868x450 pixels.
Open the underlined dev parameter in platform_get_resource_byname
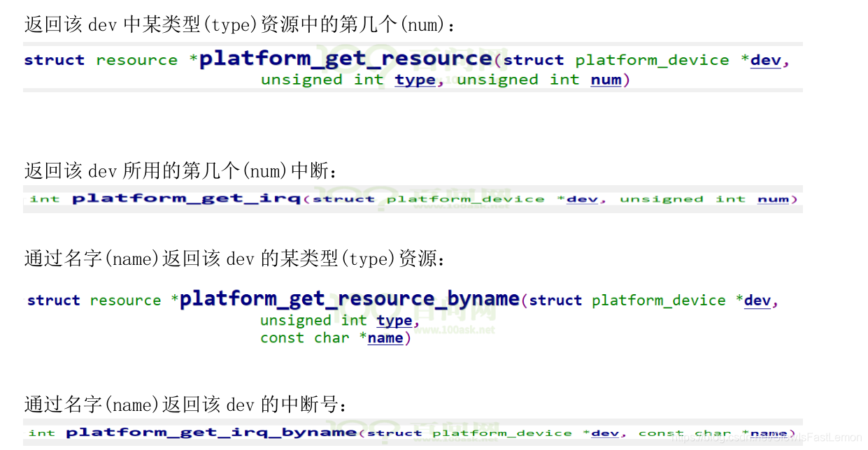pos(757,300)
